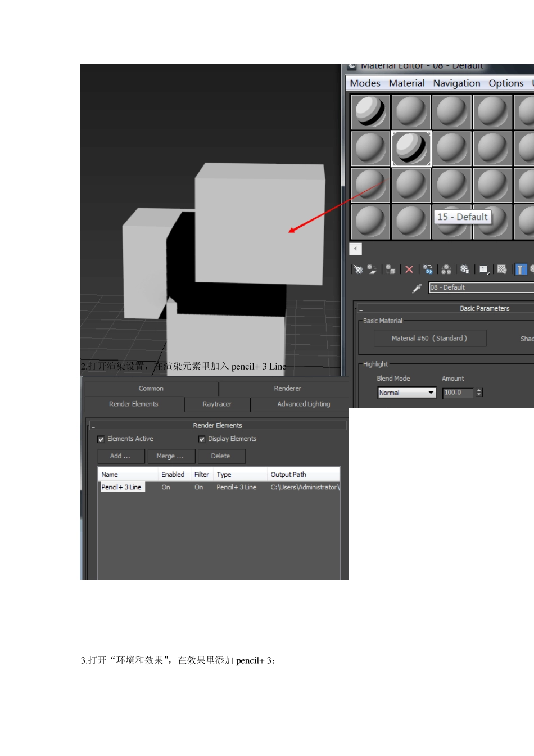Click the Merge ... button

170,456
